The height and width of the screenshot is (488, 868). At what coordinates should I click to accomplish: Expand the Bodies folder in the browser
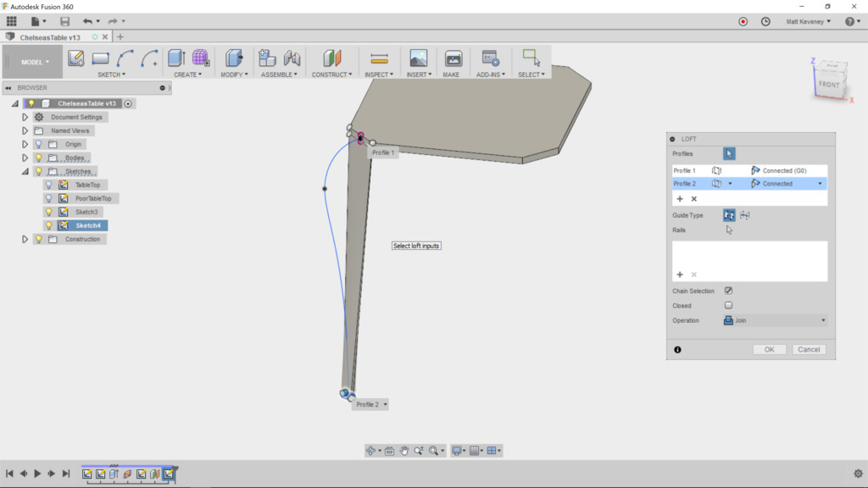click(25, 158)
